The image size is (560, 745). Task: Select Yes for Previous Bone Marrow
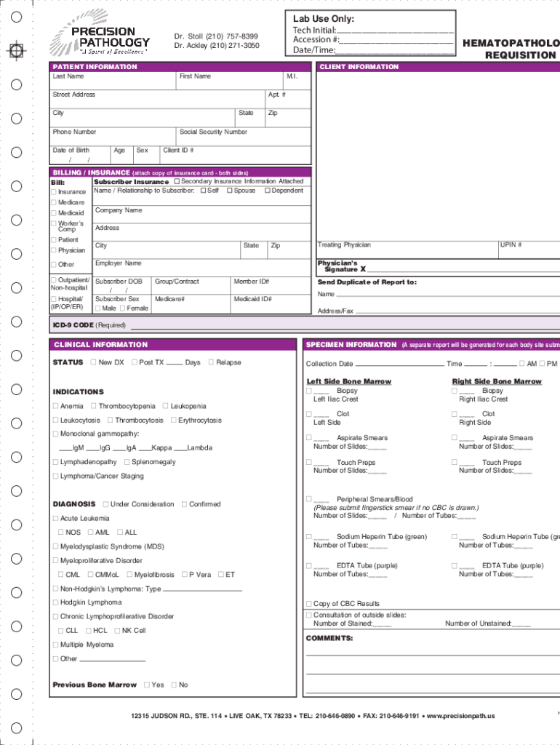(147, 685)
